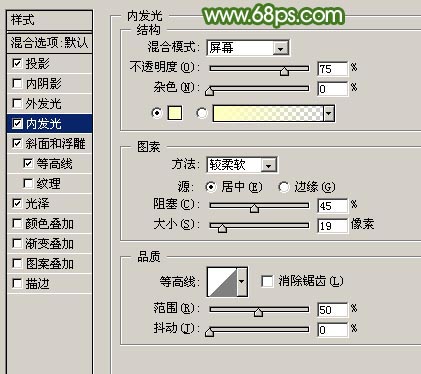Click the 不透明度 opacity slider handle

(284, 71)
